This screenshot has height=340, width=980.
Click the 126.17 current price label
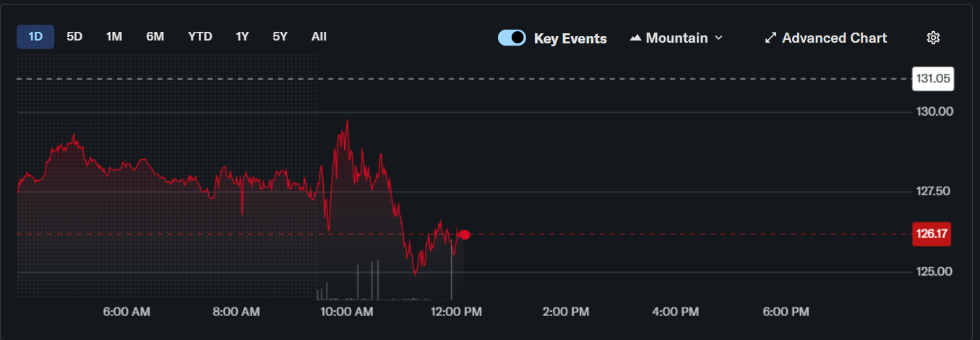tap(932, 234)
